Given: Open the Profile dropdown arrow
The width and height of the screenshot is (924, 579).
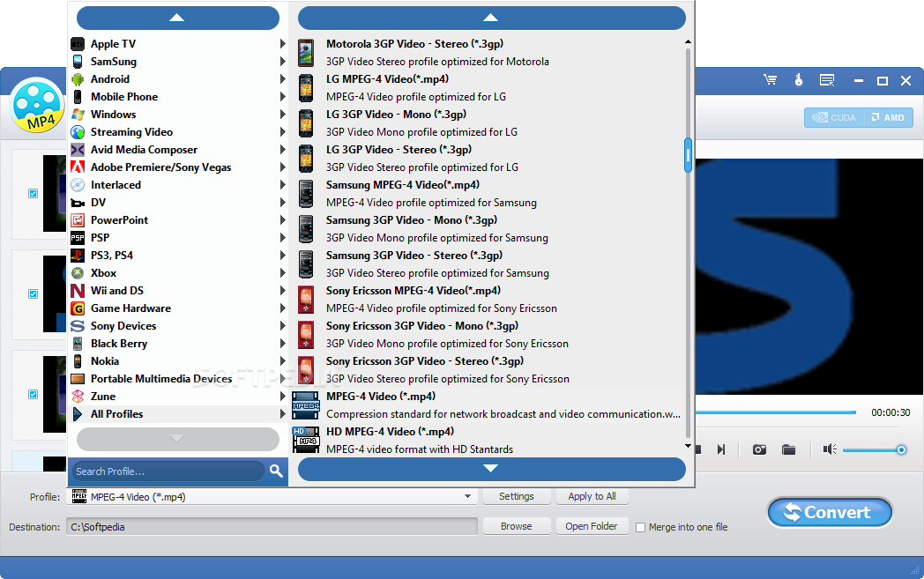Looking at the screenshot, I should tap(467, 496).
